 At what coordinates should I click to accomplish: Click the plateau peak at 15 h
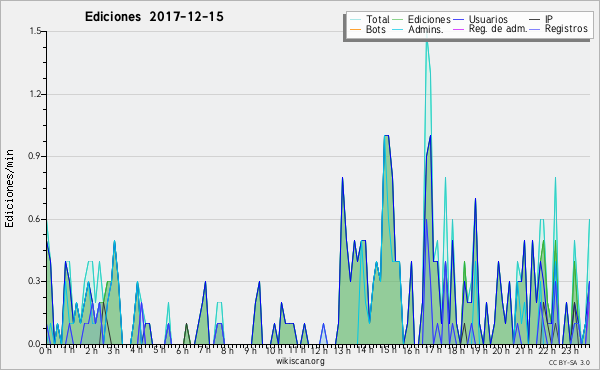click(386, 135)
